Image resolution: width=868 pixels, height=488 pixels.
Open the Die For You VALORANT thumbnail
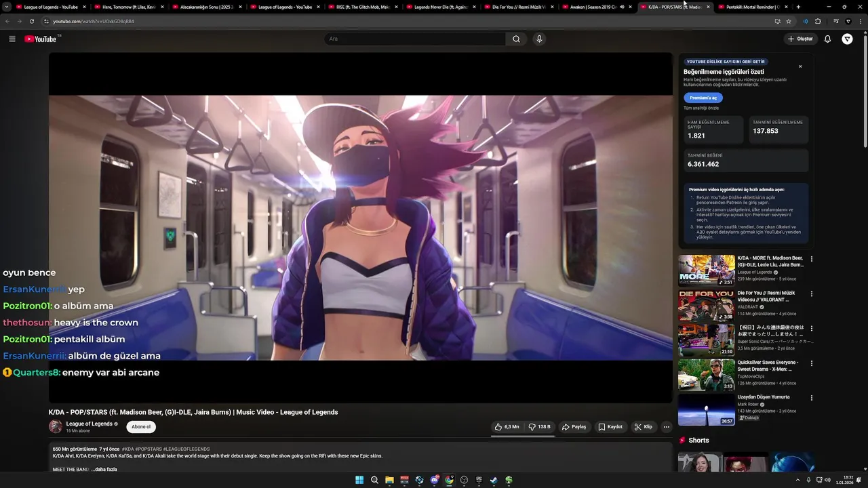click(706, 305)
